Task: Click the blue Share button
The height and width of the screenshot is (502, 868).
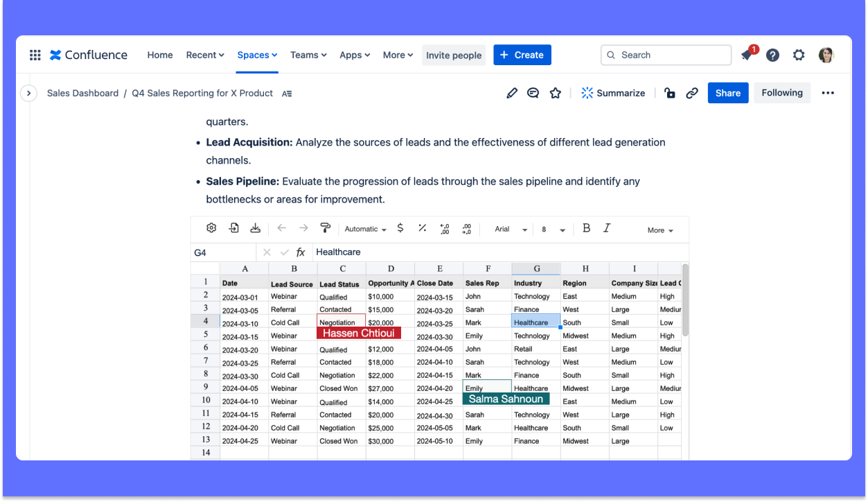Action: (727, 93)
